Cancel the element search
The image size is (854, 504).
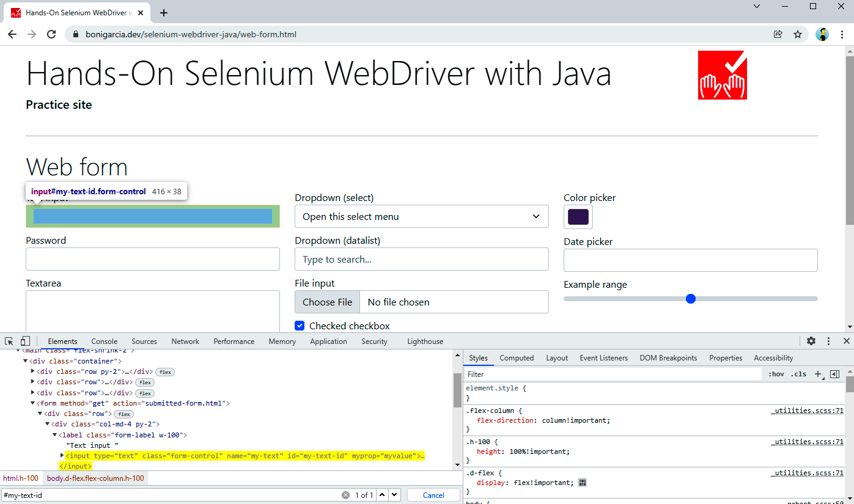433,495
